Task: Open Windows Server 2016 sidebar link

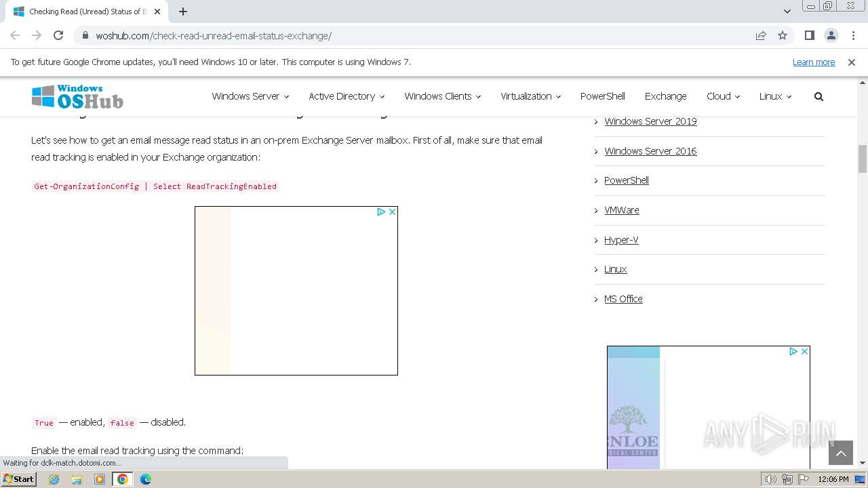Action: 650,151
